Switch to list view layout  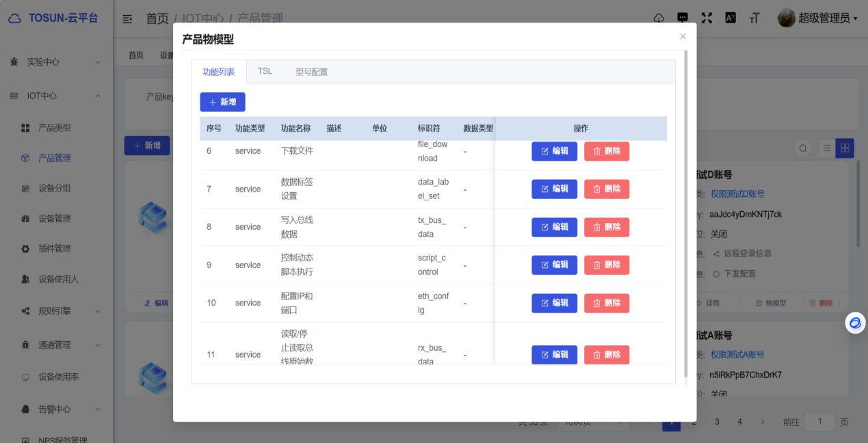827,148
